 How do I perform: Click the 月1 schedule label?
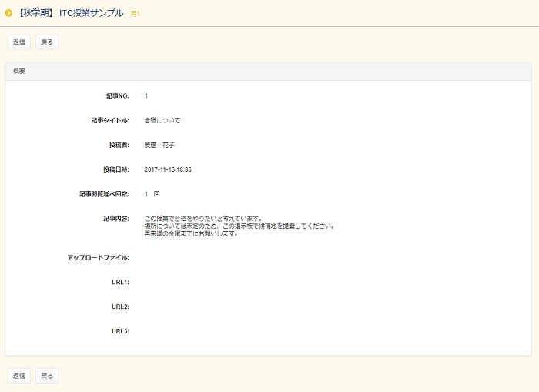coord(135,14)
